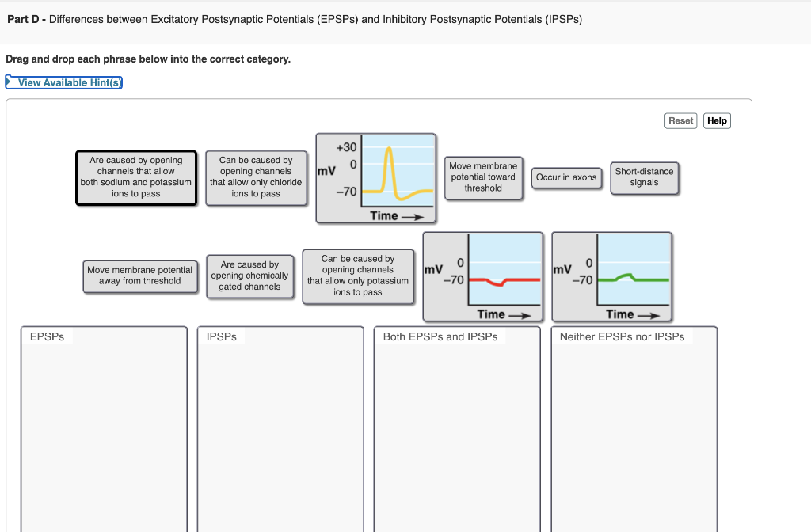Viewport: 811px width, 532px height.
Task: Click the IPSPs category bin
Action: pos(280,429)
